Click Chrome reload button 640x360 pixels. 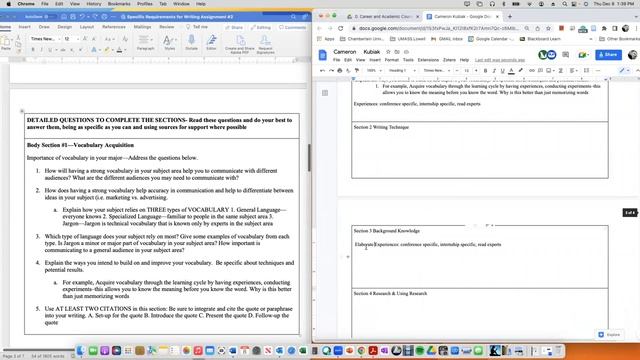(x=340, y=29)
